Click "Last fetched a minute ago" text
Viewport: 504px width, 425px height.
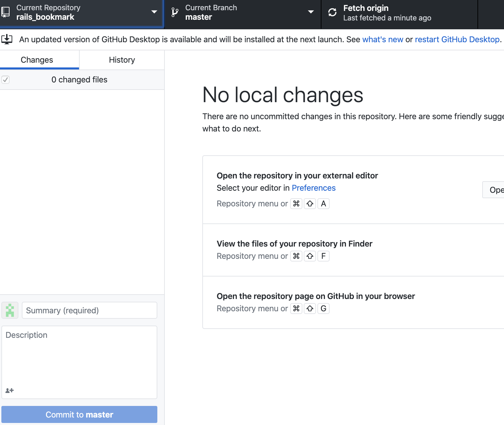[x=387, y=18]
